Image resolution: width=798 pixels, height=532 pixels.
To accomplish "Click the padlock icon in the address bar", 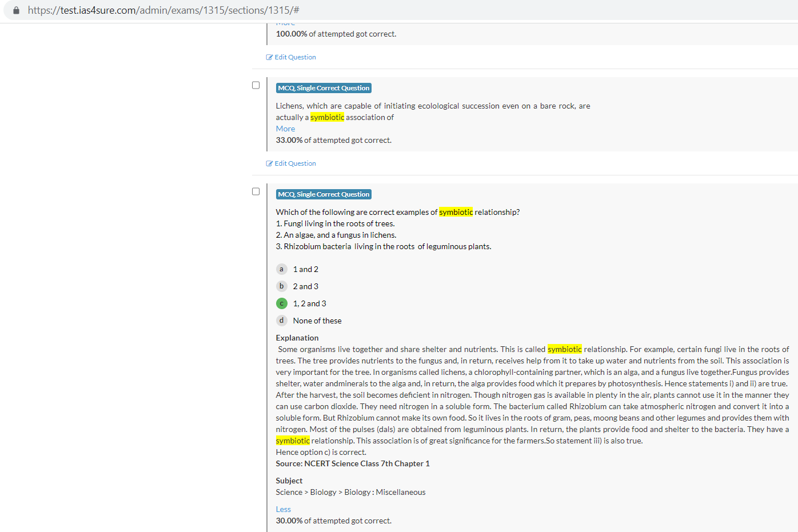I will click(16, 10).
